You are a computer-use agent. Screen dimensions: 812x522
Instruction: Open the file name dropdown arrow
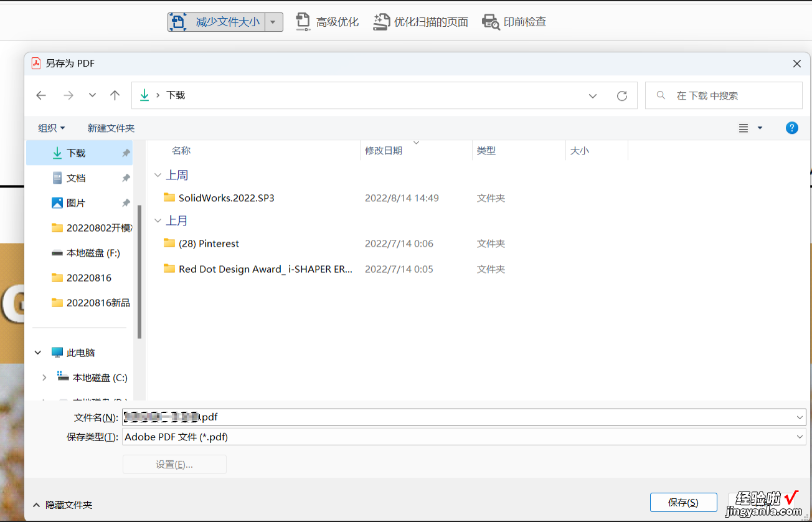pos(800,417)
